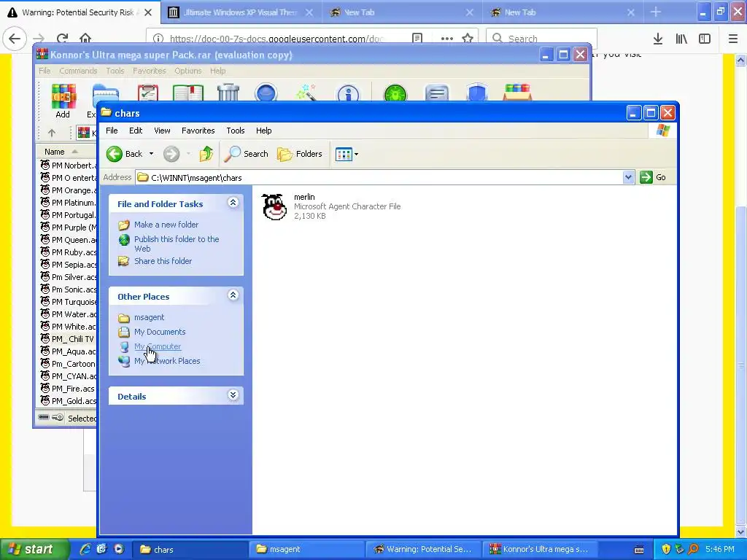Click Share this folder link

[x=163, y=261]
